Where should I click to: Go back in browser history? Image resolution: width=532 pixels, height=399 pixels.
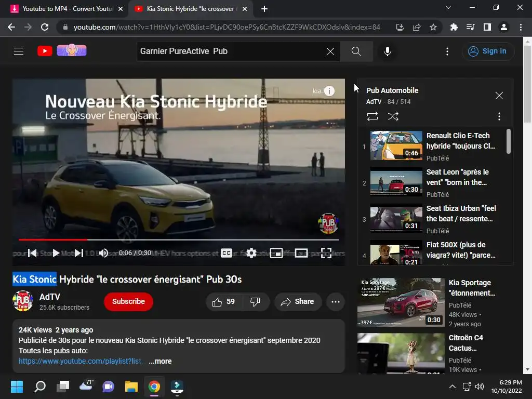pos(11,27)
